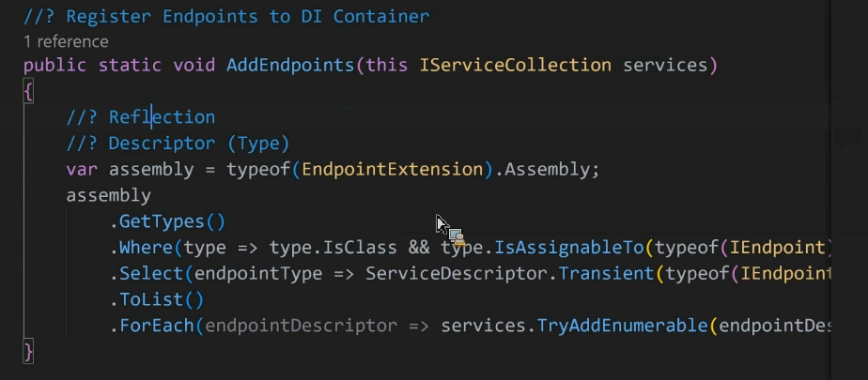Click the opening curly brace of the method
Screen dimensions: 868x380
28,91
